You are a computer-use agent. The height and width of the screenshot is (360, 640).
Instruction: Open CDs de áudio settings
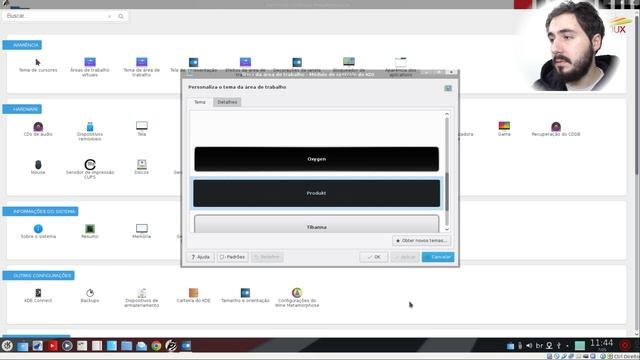coord(38,129)
